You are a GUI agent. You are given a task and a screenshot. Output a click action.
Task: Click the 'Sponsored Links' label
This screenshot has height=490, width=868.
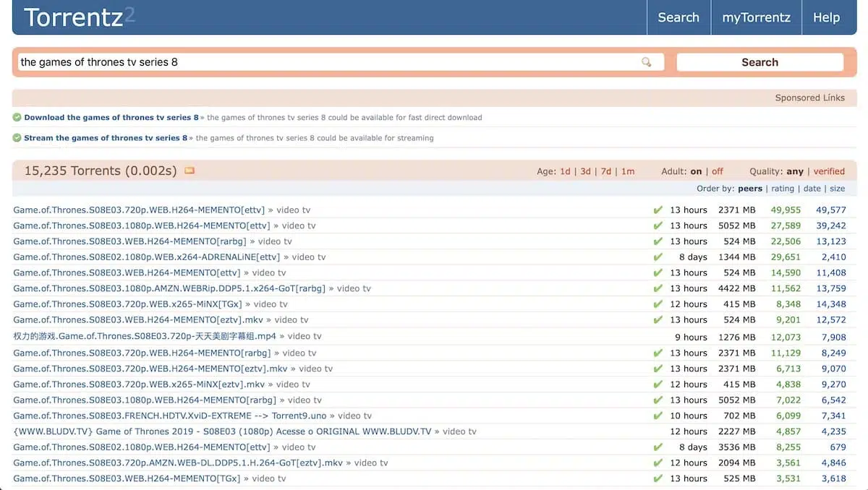pyautogui.click(x=810, y=98)
